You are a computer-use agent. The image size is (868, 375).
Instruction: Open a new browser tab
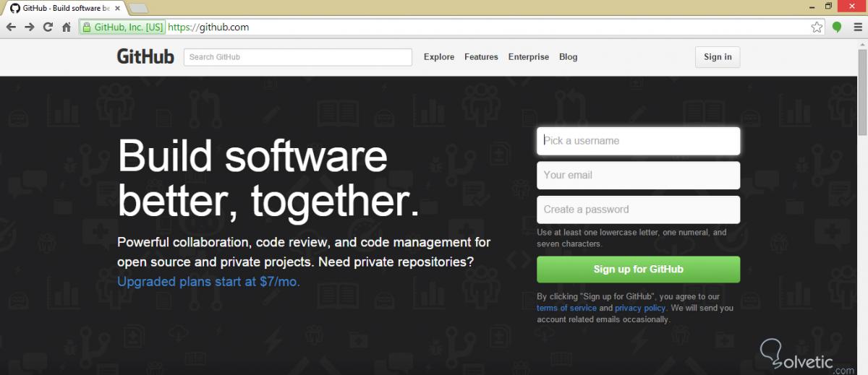[139, 8]
